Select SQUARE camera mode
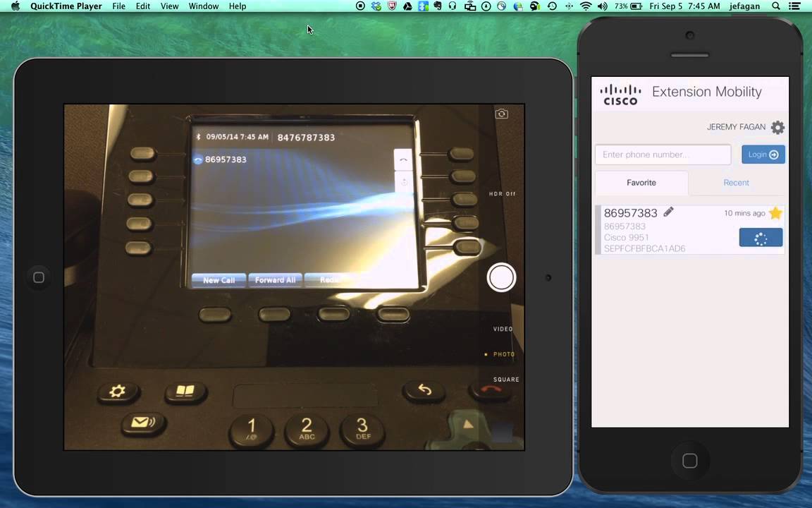Screen dimensions: 812x508 [506, 380]
